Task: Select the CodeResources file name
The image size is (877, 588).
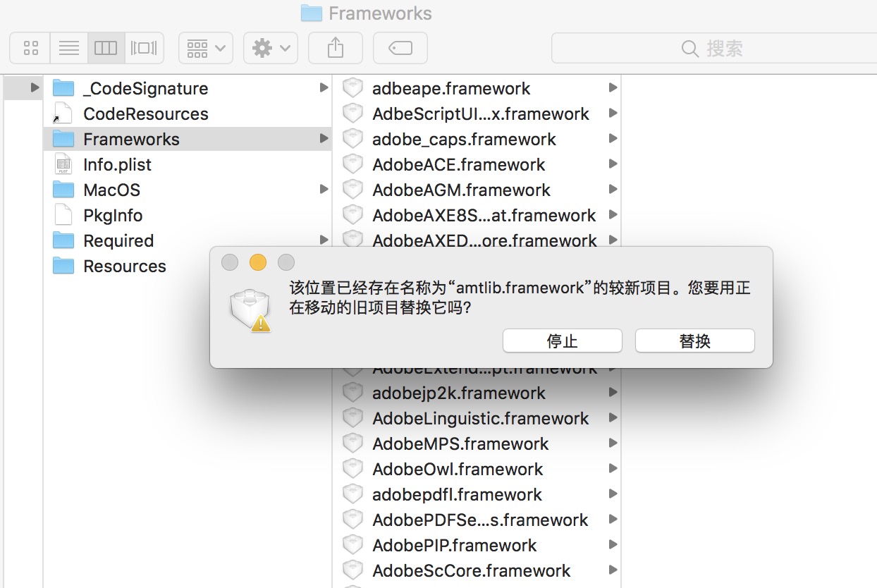Action: coord(146,114)
